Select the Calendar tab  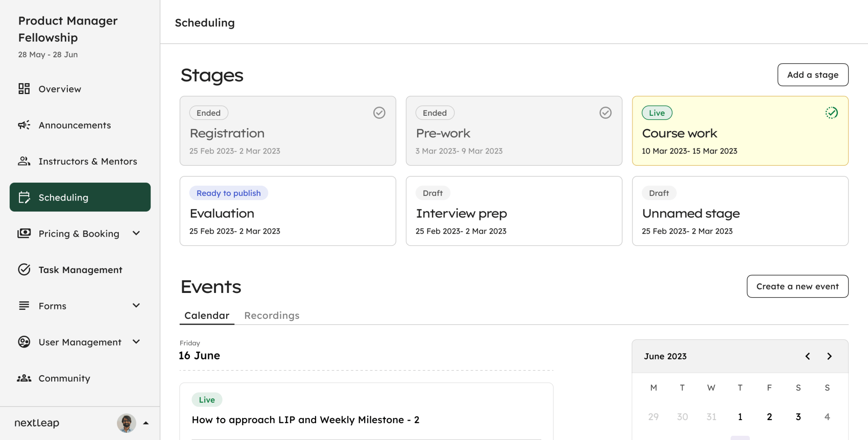coord(207,315)
